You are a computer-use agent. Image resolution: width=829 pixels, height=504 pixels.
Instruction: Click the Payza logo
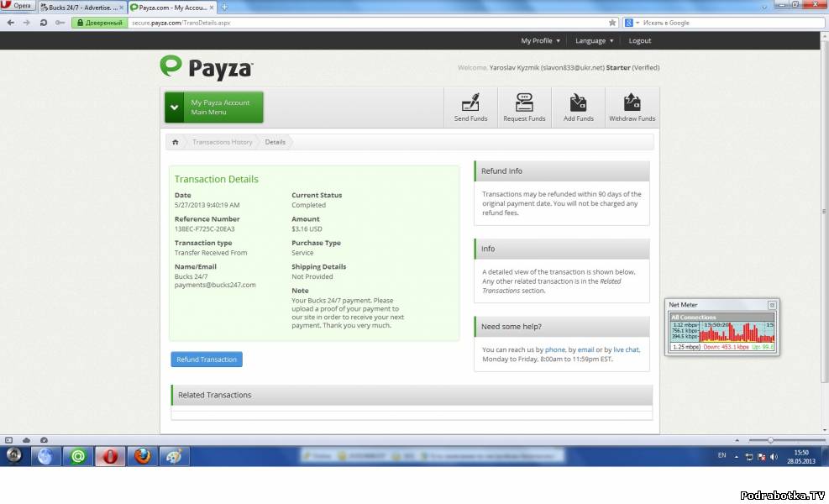click(207, 68)
